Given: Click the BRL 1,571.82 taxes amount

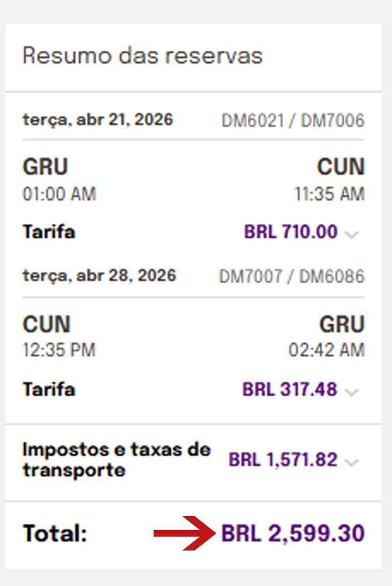Looking at the screenshot, I should pyautogui.click(x=283, y=460).
